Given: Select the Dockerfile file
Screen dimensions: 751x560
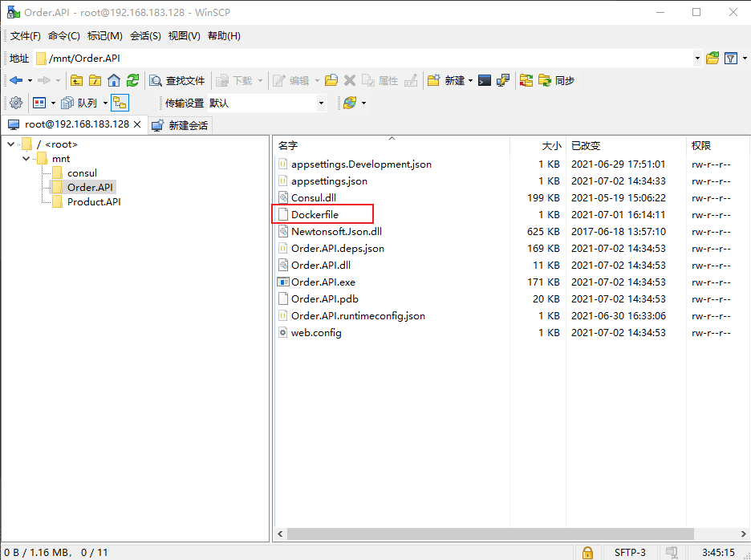Looking at the screenshot, I should coord(315,214).
